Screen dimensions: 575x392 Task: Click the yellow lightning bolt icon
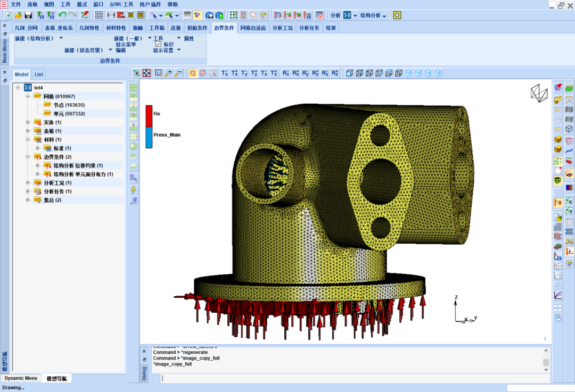click(x=134, y=190)
